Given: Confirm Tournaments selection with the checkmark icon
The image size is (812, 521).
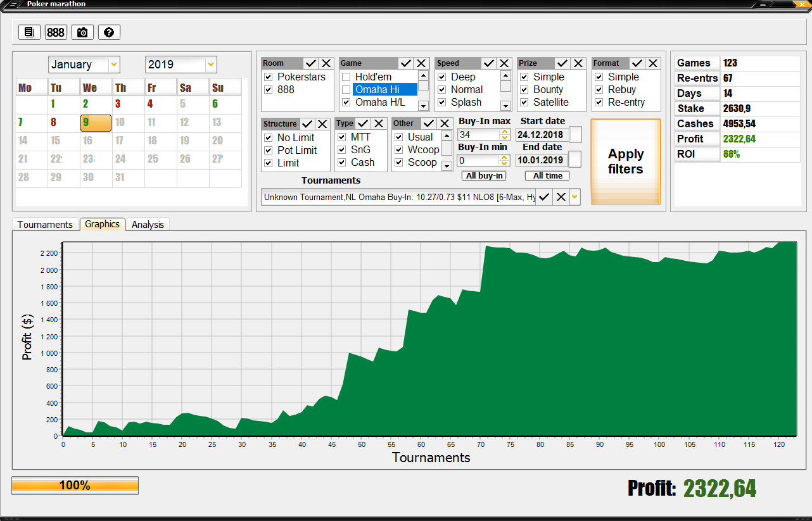Looking at the screenshot, I should [x=544, y=198].
